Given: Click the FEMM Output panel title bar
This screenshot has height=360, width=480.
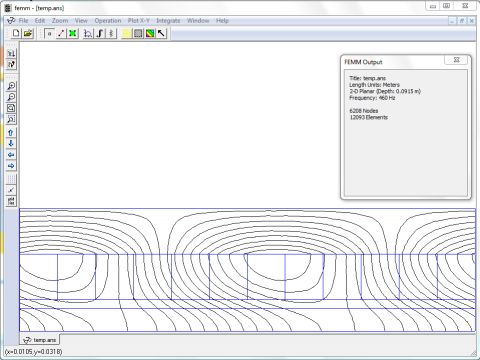Looking at the screenshot, I should pos(393,62).
